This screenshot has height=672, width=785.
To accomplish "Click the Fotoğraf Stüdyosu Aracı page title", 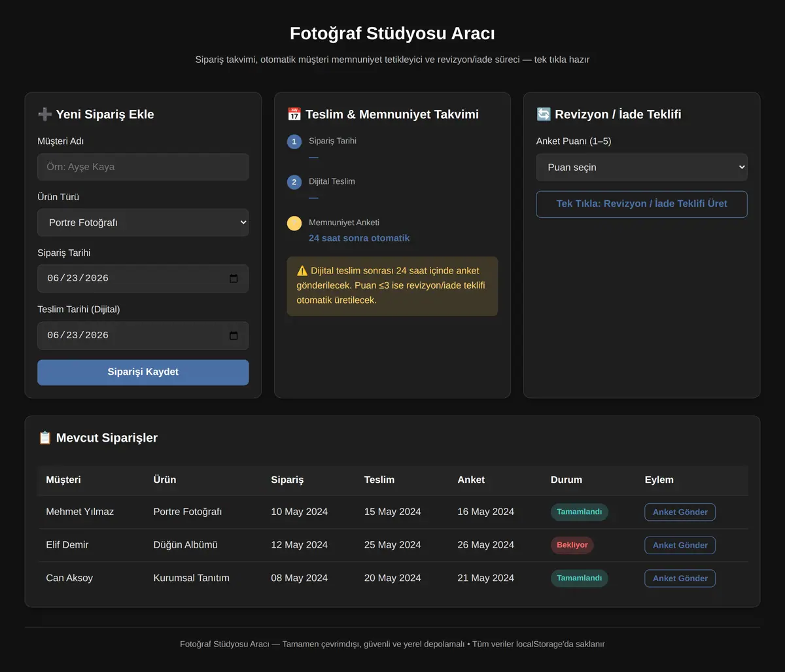I will pos(392,33).
